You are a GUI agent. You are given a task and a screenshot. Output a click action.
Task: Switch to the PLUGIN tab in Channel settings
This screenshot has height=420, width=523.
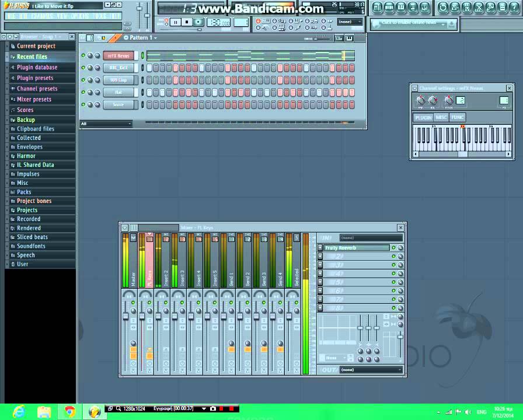423,117
